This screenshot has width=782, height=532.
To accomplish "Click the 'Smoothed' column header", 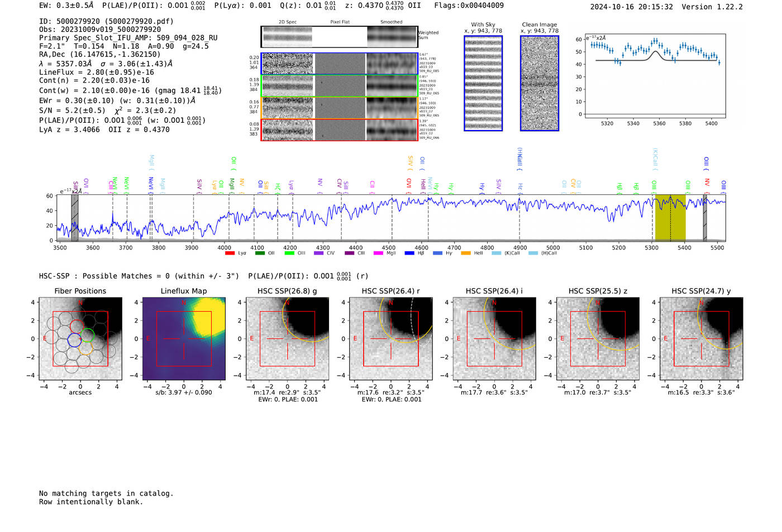I will (392, 22).
